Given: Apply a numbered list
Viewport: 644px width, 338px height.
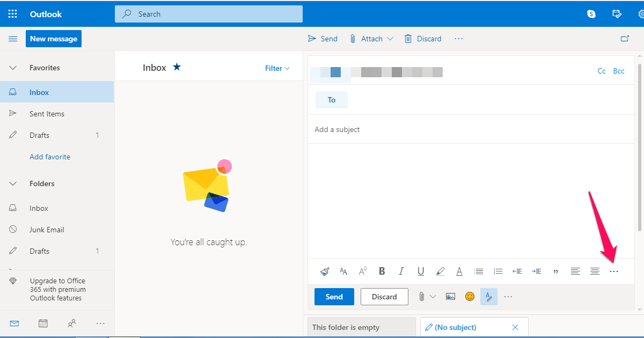Looking at the screenshot, I should point(498,271).
